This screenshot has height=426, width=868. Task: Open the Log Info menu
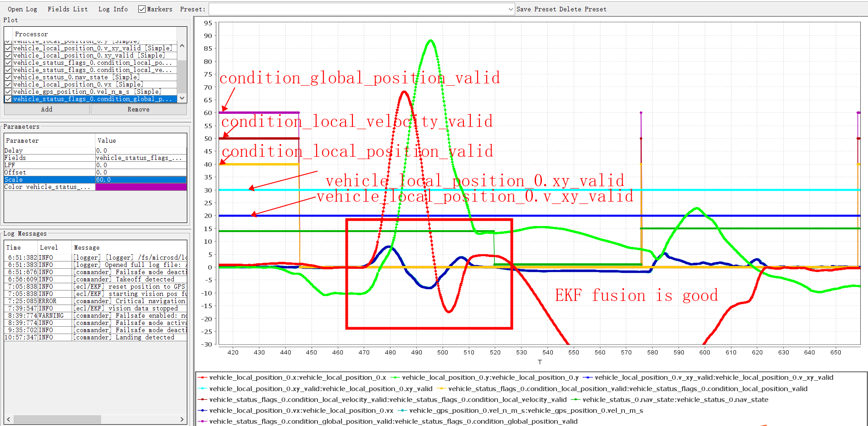coord(112,9)
